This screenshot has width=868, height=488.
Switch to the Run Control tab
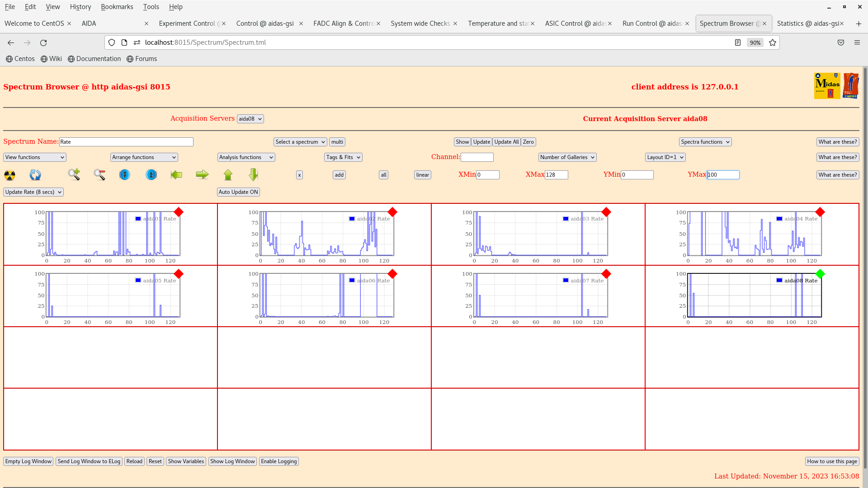click(x=651, y=23)
